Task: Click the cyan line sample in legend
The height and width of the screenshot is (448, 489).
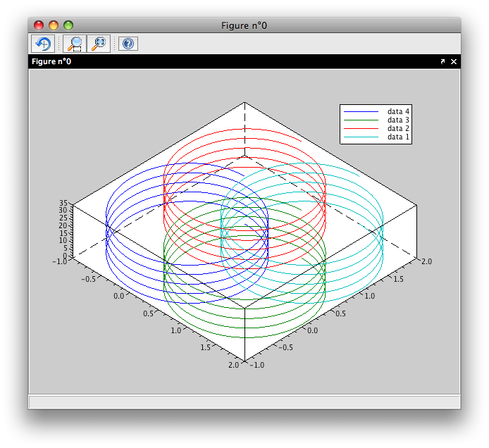Action: [x=361, y=137]
